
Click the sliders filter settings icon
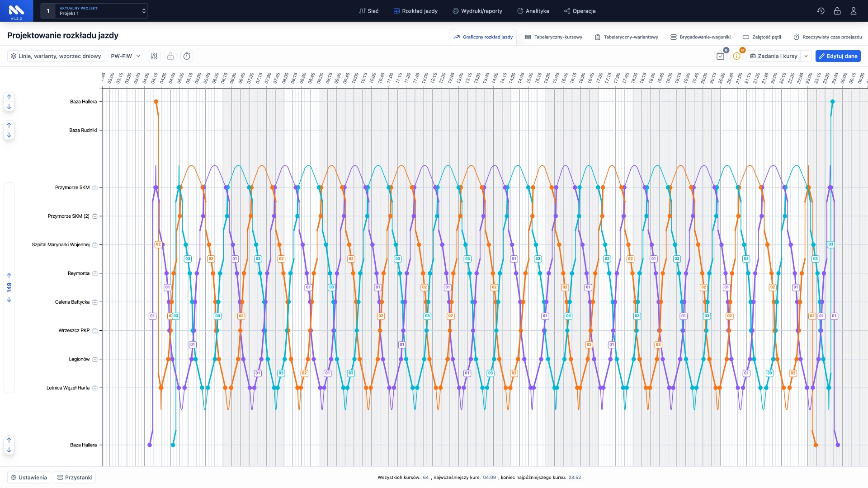tap(154, 56)
